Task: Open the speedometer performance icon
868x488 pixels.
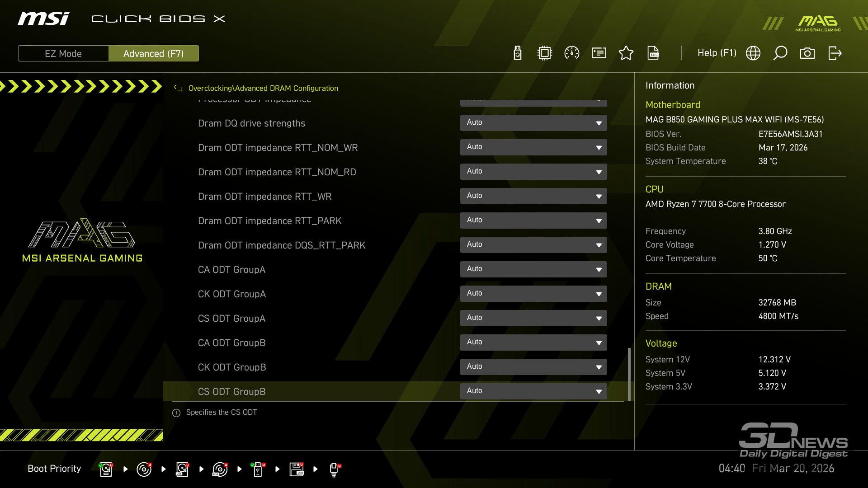Action: (x=572, y=53)
